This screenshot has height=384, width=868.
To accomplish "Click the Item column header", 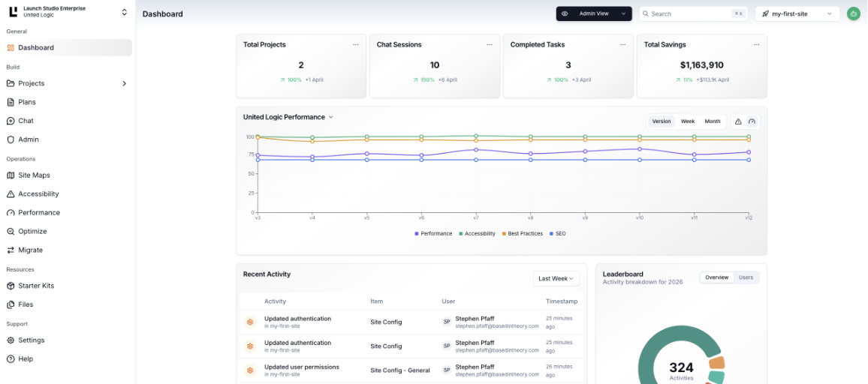I will tap(376, 301).
